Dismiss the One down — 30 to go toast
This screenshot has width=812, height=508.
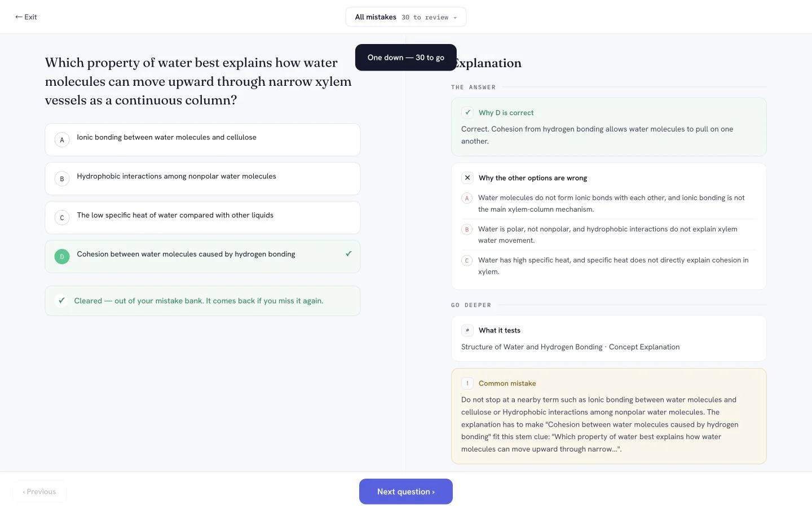[406, 58]
